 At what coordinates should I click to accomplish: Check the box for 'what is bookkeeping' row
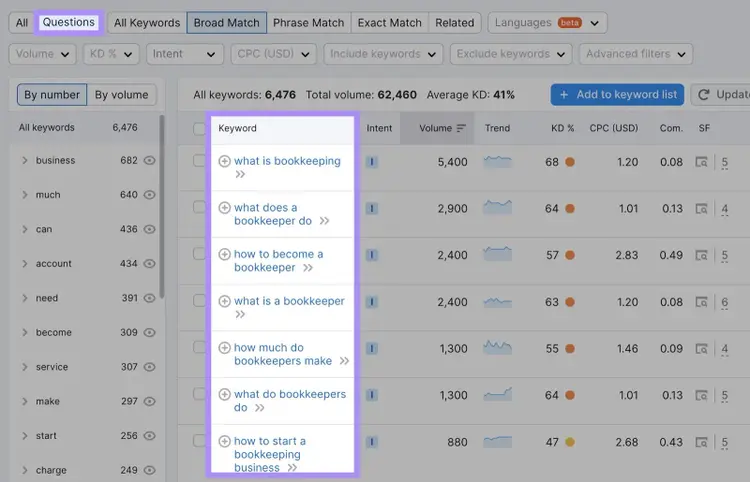click(x=199, y=161)
